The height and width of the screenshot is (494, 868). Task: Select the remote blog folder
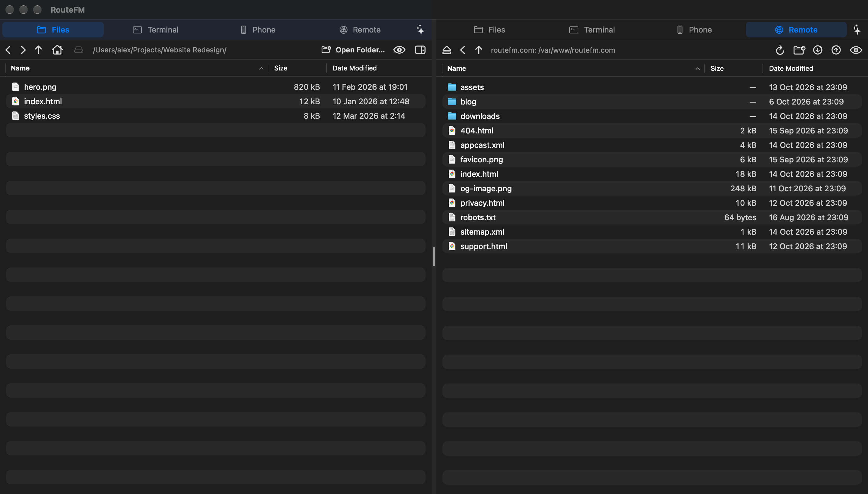(x=652, y=102)
